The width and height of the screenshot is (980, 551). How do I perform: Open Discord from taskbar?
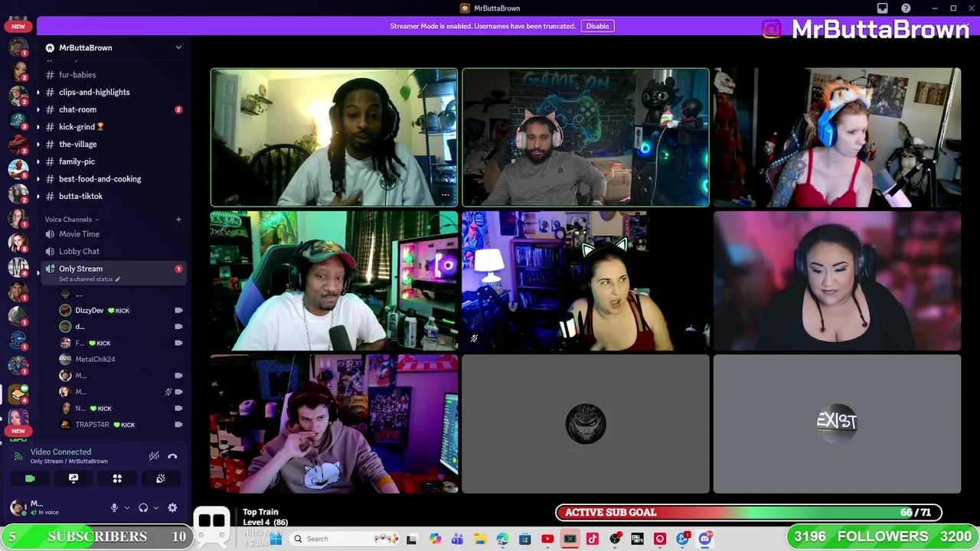pos(704,539)
